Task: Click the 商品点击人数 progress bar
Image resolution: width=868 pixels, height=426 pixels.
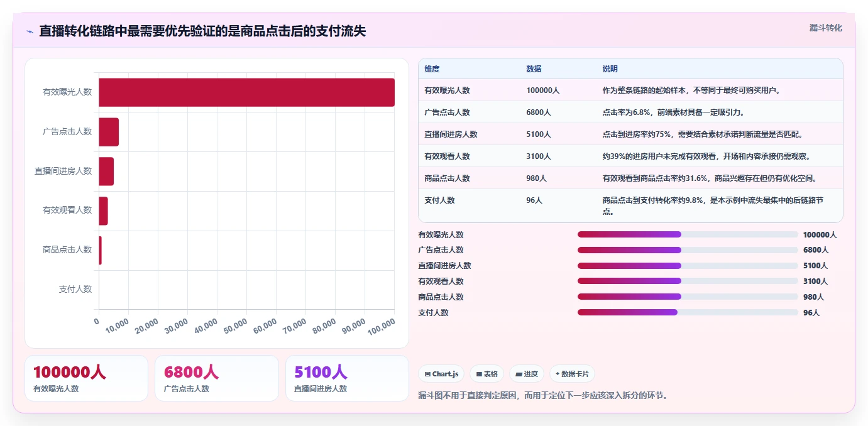Action: coord(688,297)
